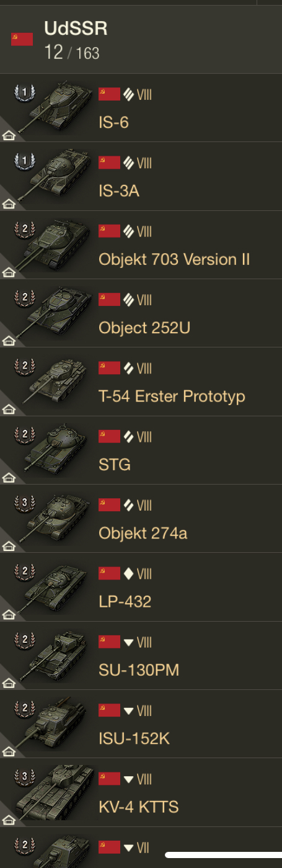
Task: Collapse the UdSSR nation header
Action: click(141, 40)
